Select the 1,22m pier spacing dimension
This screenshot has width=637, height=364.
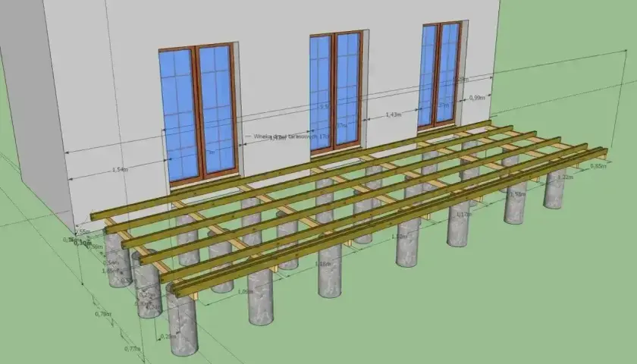pyautogui.click(x=565, y=177)
